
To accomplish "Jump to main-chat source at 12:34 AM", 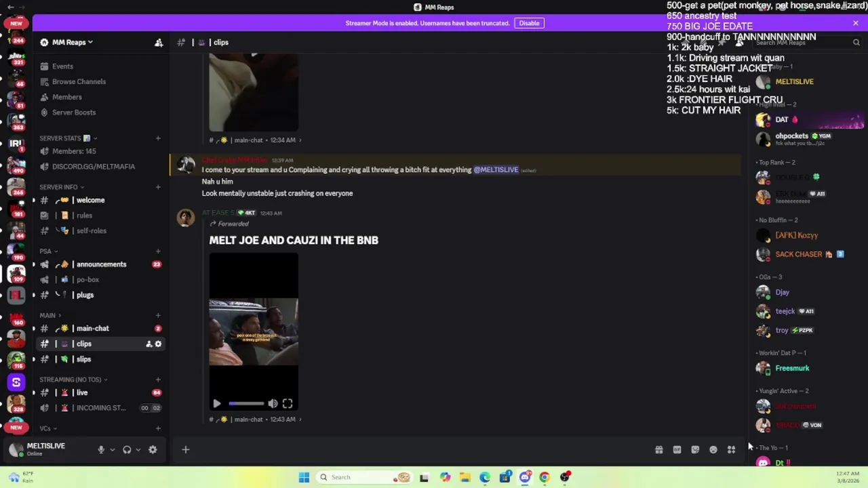I will (255, 140).
